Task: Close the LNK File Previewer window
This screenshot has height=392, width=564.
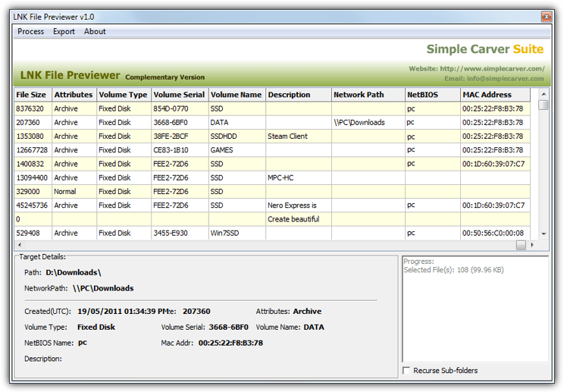Action: click(x=546, y=17)
